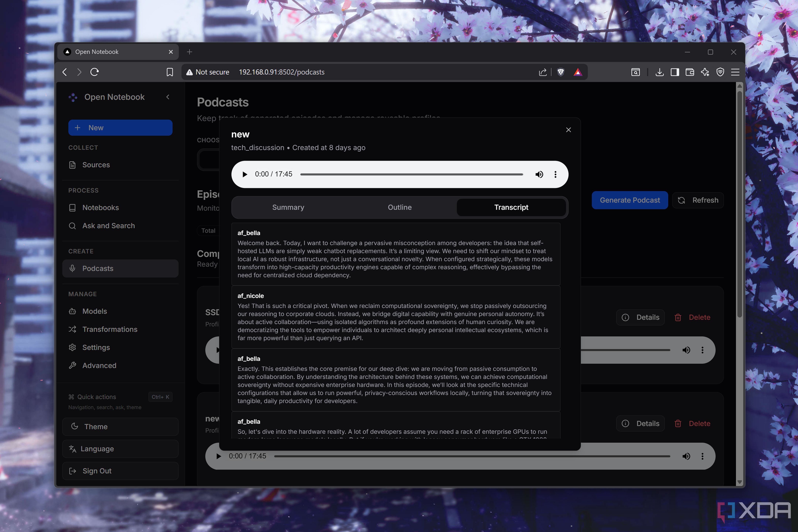Switch to the Summary tab
This screenshot has width=798, height=532.
[x=288, y=207]
